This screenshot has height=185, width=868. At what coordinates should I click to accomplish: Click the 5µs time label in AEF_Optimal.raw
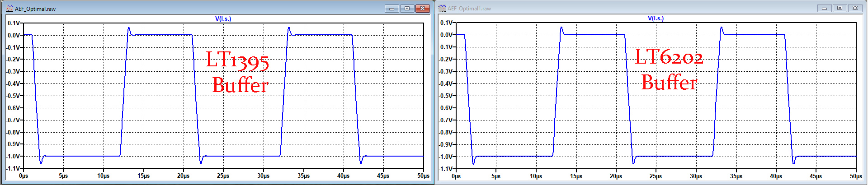coord(63,176)
